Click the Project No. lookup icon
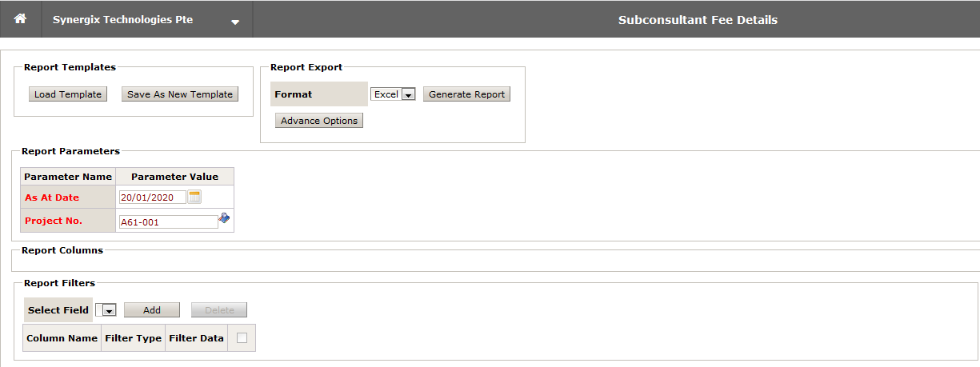Viewport: 980px width, 367px height. [x=225, y=218]
